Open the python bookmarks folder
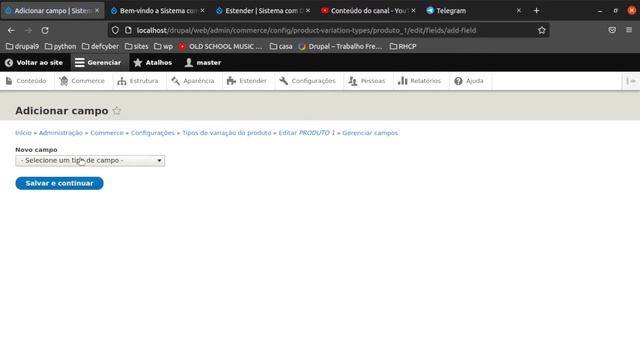640x360 pixels. coord(60,47)
